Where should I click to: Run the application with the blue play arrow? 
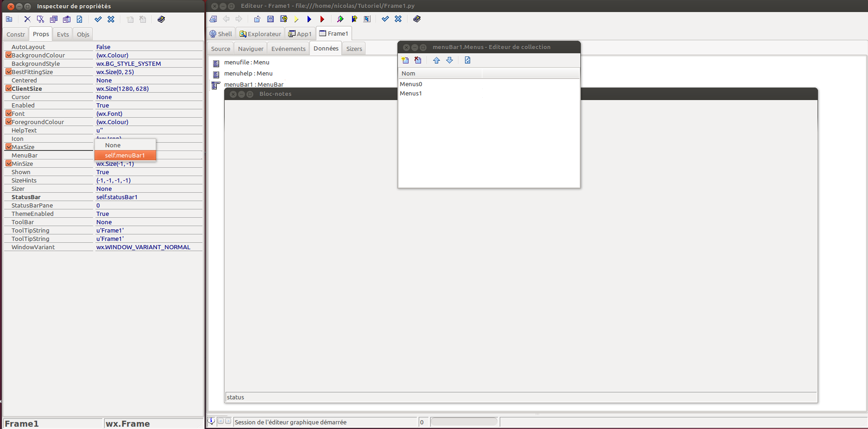(x=309, y=19)
